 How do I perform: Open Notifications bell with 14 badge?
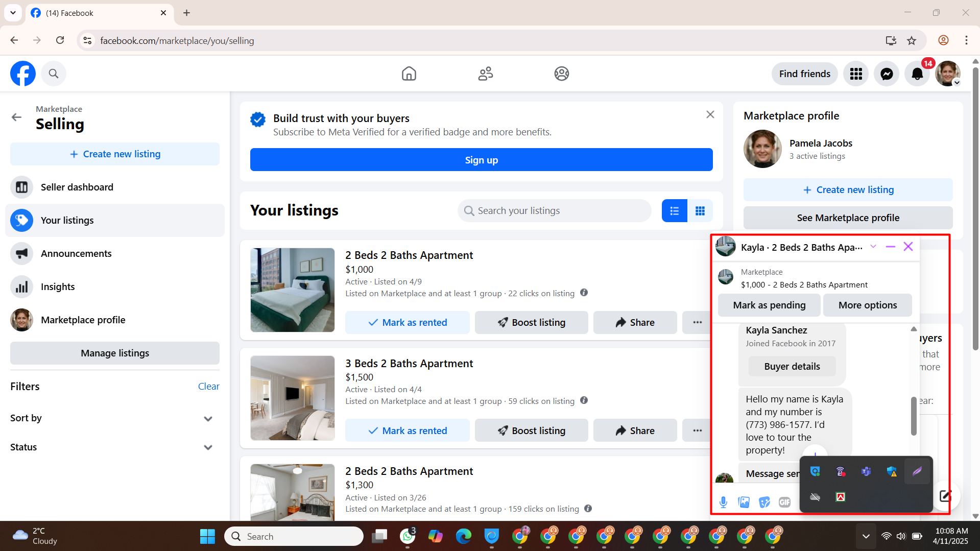(917, 74)
